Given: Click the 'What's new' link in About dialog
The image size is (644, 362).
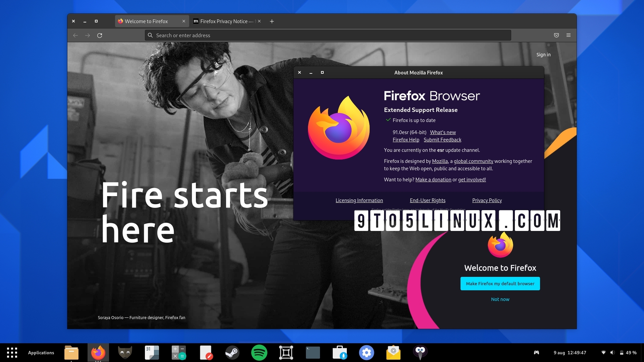Looking at the screenshot, I should click(443, 132).
